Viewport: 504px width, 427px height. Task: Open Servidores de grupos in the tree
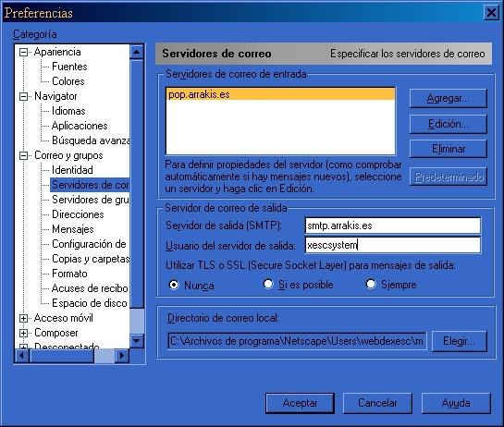click(91, 200)
